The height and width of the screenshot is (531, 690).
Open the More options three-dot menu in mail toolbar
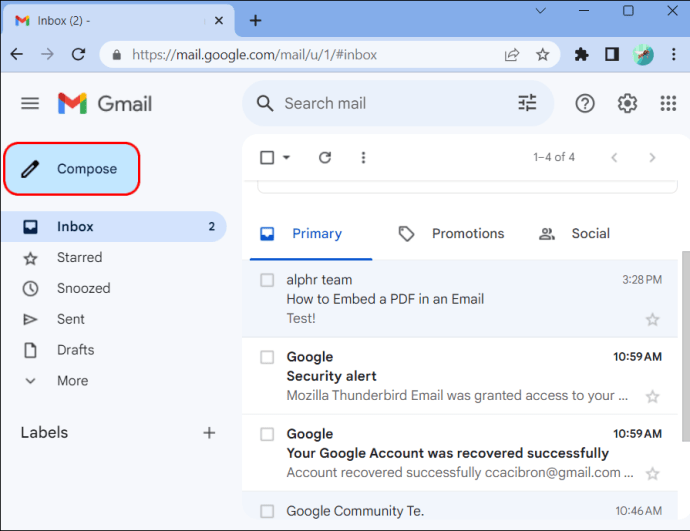363,157
